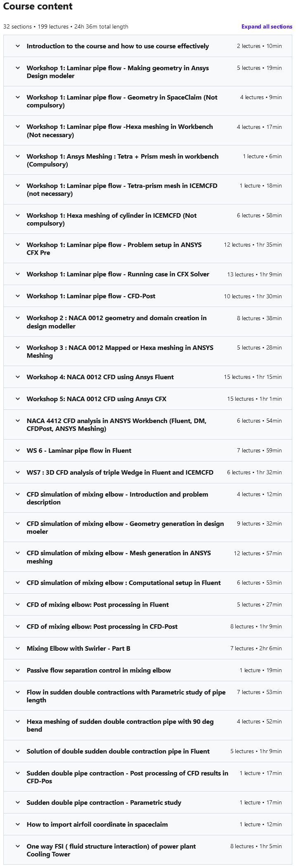Image resolution: width=296 pixels, height=868 pixels.
Task: Open WS7 triple Wedge analysis section
Action: 18,472
